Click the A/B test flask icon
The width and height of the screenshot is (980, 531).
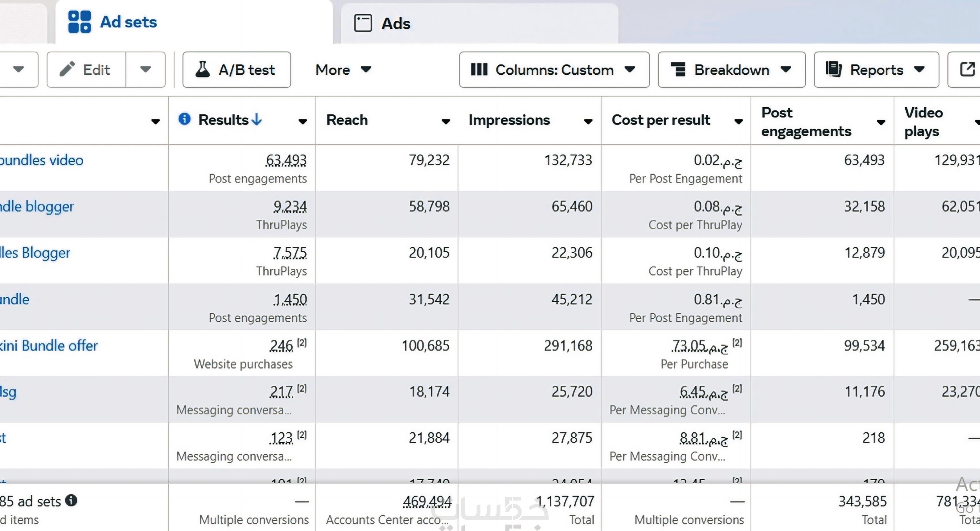(x=202, y=69)
